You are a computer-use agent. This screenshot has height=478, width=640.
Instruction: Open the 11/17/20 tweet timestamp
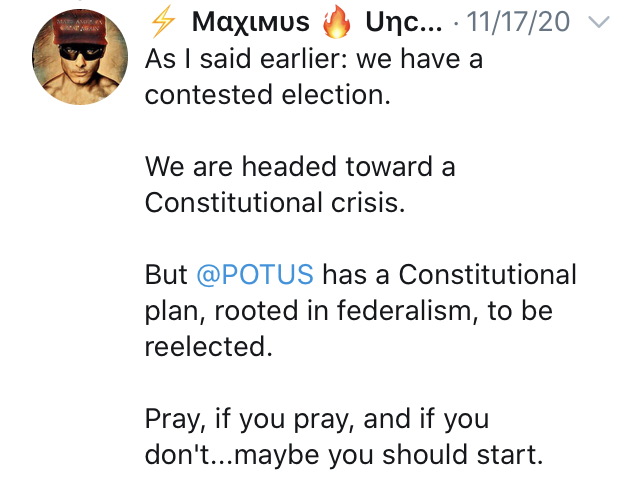(x=518, y=22)
